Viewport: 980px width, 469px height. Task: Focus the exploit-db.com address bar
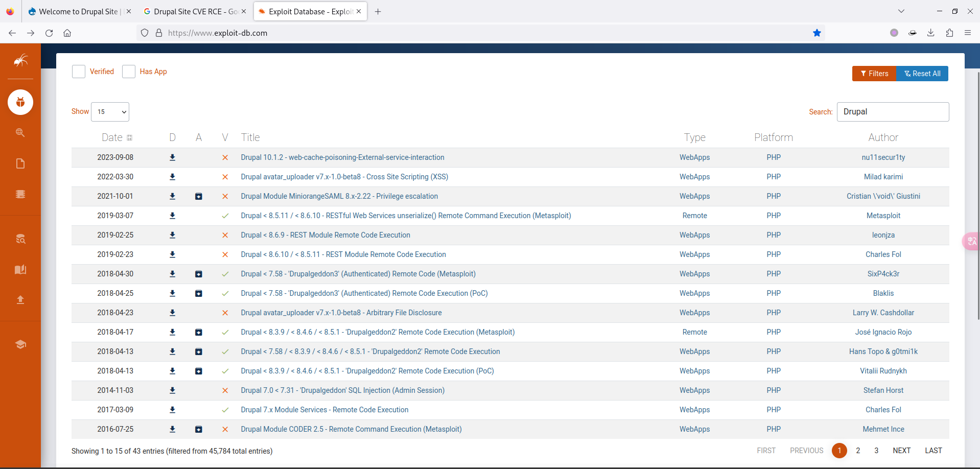(x=480, y=33)
